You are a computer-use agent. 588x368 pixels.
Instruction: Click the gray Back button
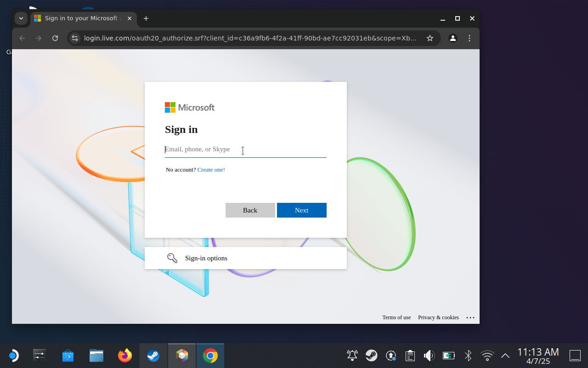tap(250, 210)
